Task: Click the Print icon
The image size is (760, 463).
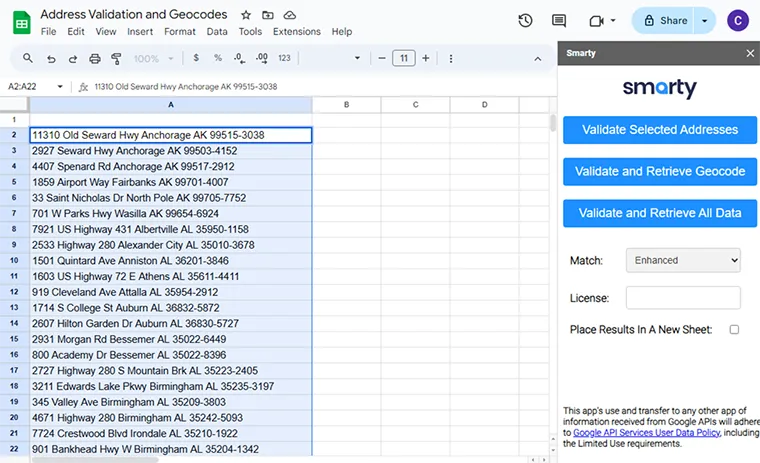Action: 95,58
